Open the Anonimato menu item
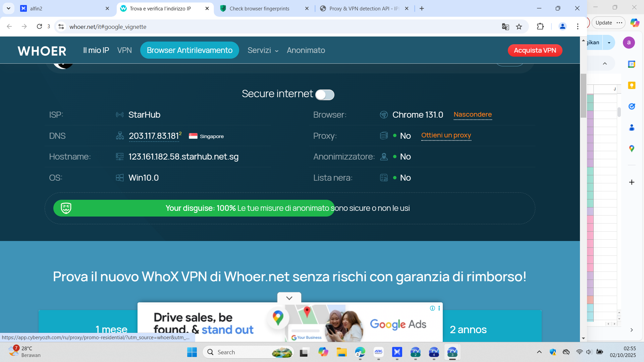Screen dimensions: 644x362 [x=306, y=50]
